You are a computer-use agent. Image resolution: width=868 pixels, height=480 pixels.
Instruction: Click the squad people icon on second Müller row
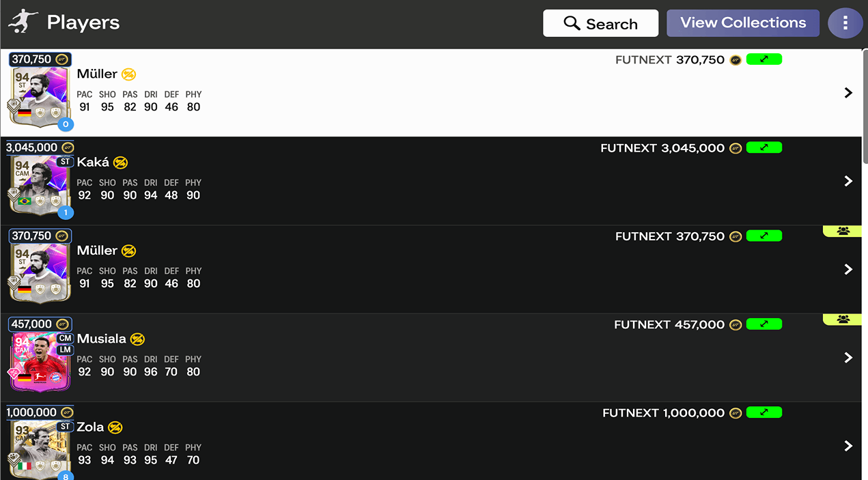(x=842, y=231)
